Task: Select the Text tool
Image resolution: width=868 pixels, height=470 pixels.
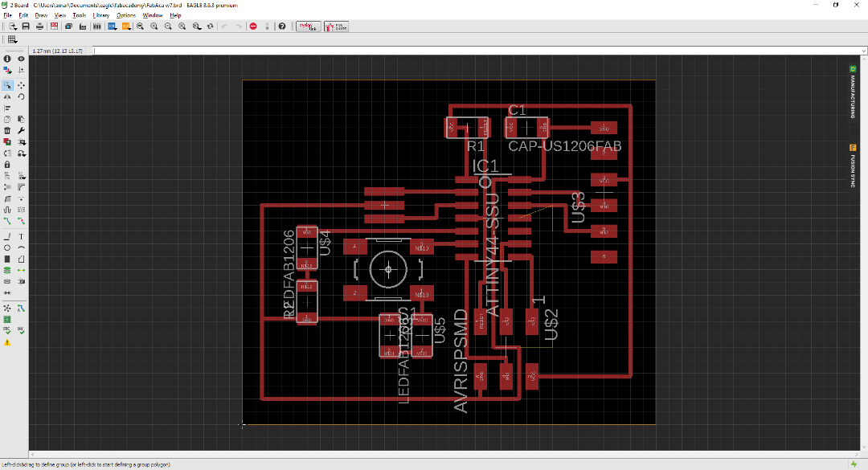Action: coord(21,237)
